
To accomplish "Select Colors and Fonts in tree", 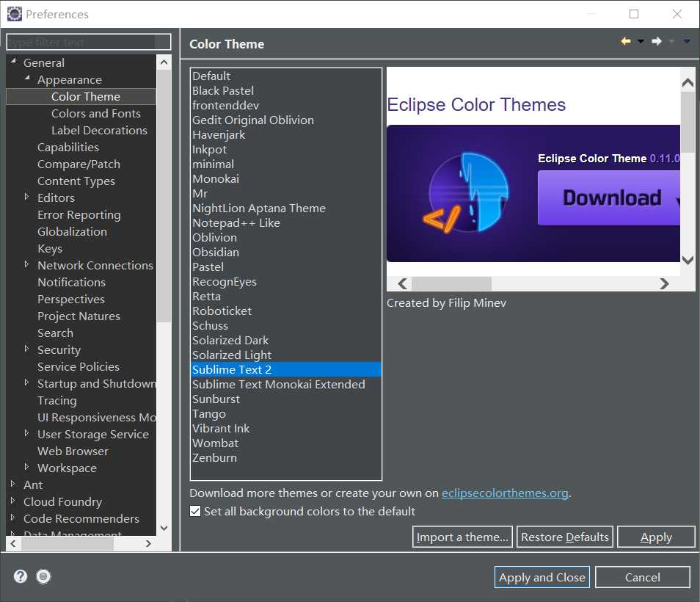I will pyautogui.click(x=96, y=114).
